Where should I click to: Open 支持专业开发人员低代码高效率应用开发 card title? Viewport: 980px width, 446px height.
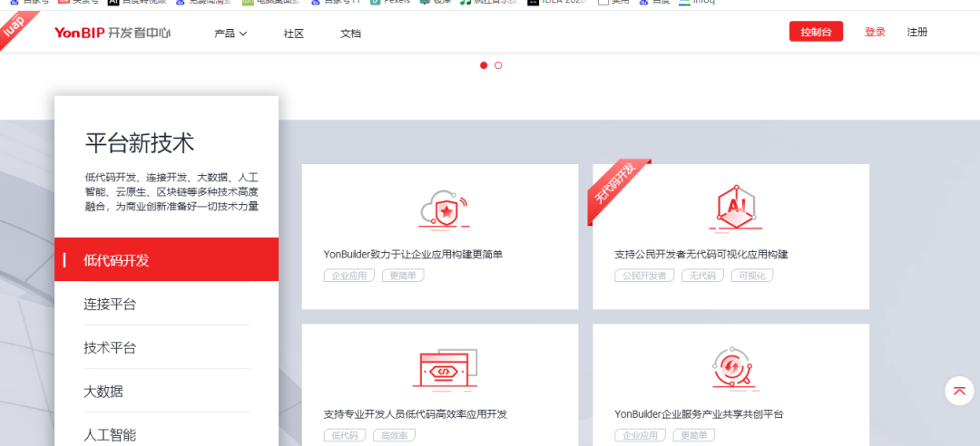click(415, 414)
